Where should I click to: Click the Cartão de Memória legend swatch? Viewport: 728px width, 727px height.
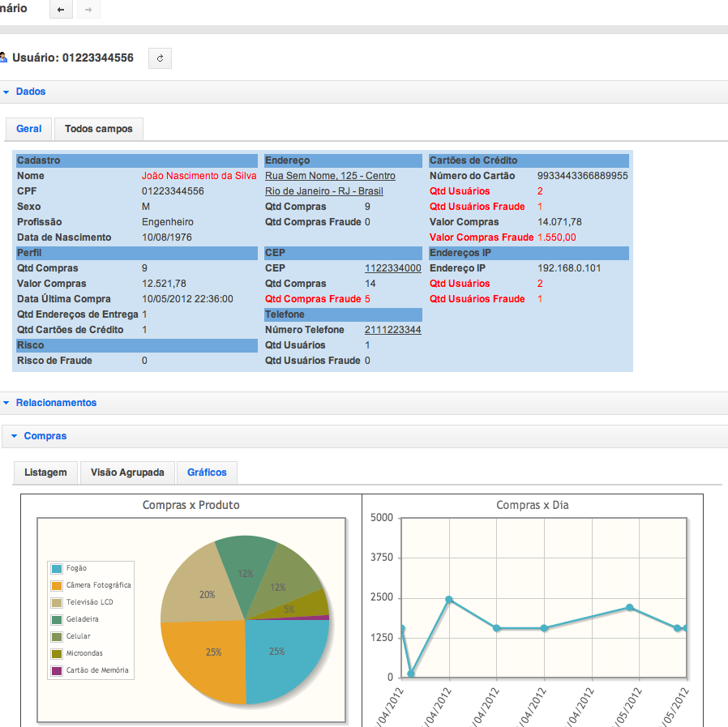coord(57,671)
